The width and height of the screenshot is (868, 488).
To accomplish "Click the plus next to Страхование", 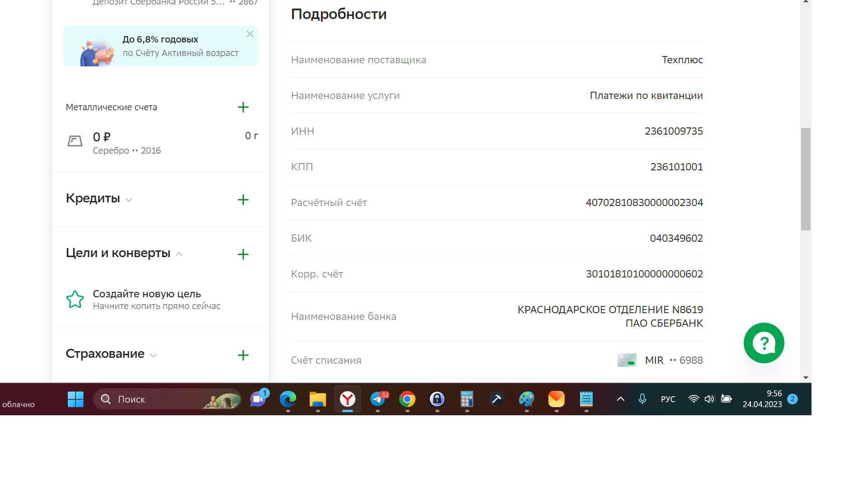I will [243, 355].
